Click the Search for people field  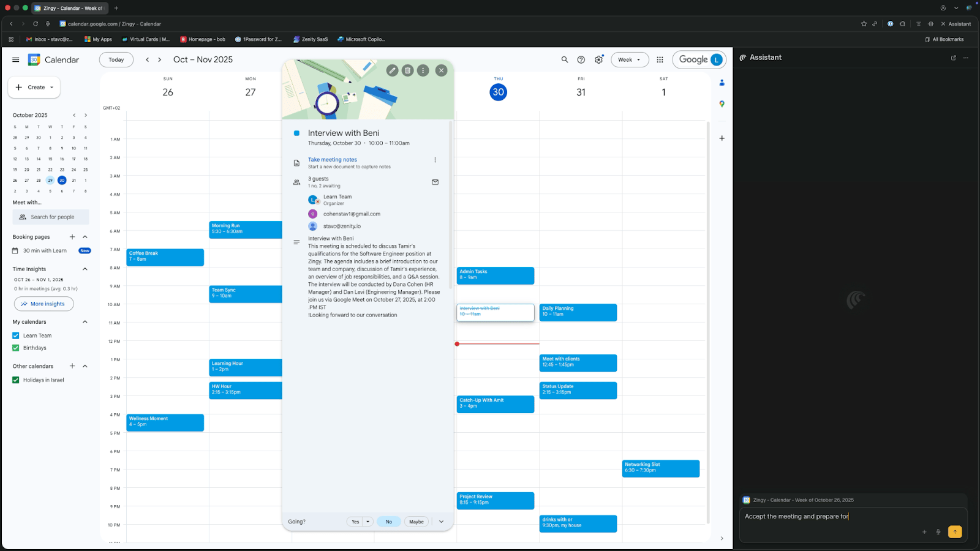[x=51, y=217]
